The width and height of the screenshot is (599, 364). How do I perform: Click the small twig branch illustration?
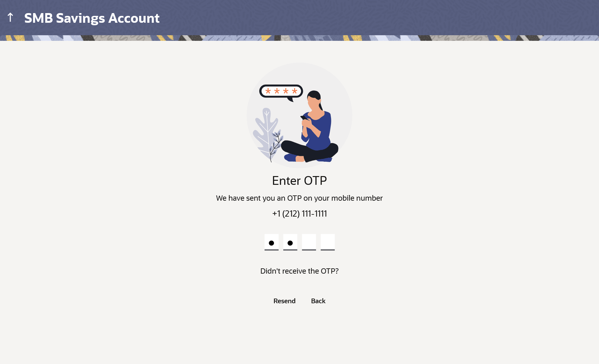click(x=276, y=146)
